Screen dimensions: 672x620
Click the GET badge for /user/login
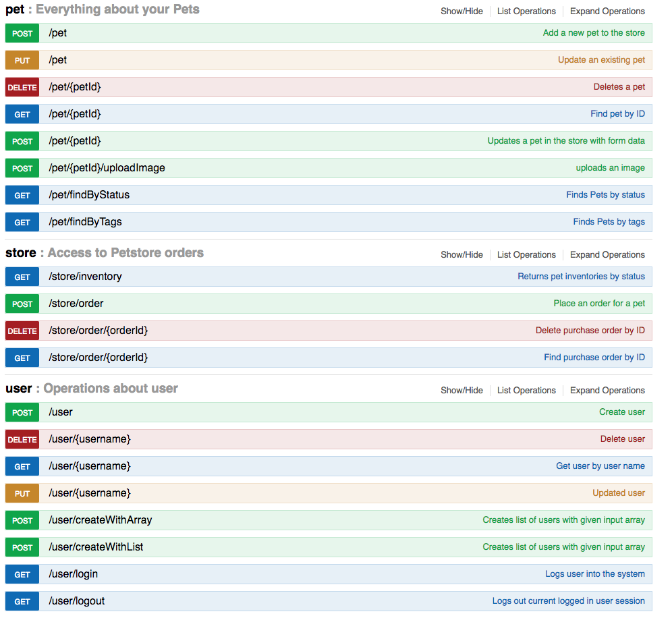(22, 574)
